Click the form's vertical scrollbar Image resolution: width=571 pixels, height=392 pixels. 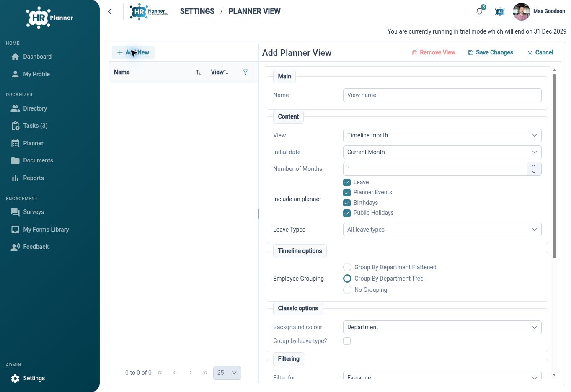click(x=554, y=166)
